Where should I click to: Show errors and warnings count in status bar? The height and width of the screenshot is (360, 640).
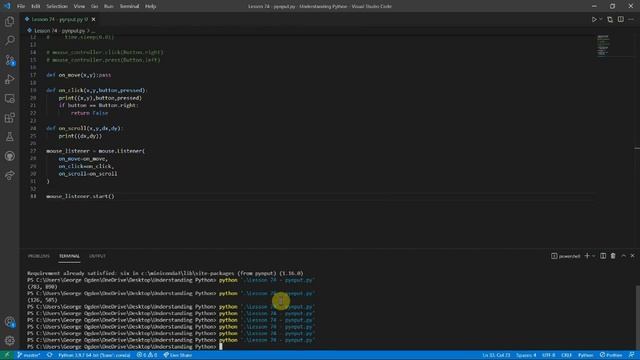coord(147,355)
